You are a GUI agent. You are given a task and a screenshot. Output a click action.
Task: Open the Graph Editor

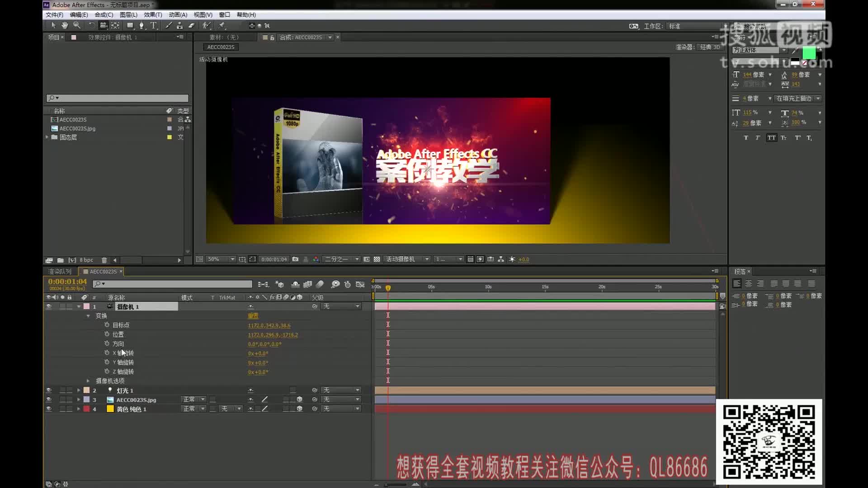[x=360, y=284]
